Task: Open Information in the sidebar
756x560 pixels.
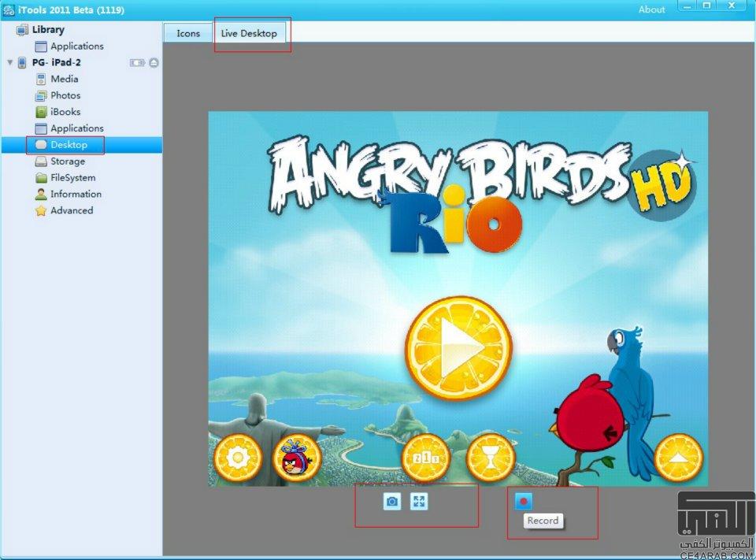Action: point(76,194)
